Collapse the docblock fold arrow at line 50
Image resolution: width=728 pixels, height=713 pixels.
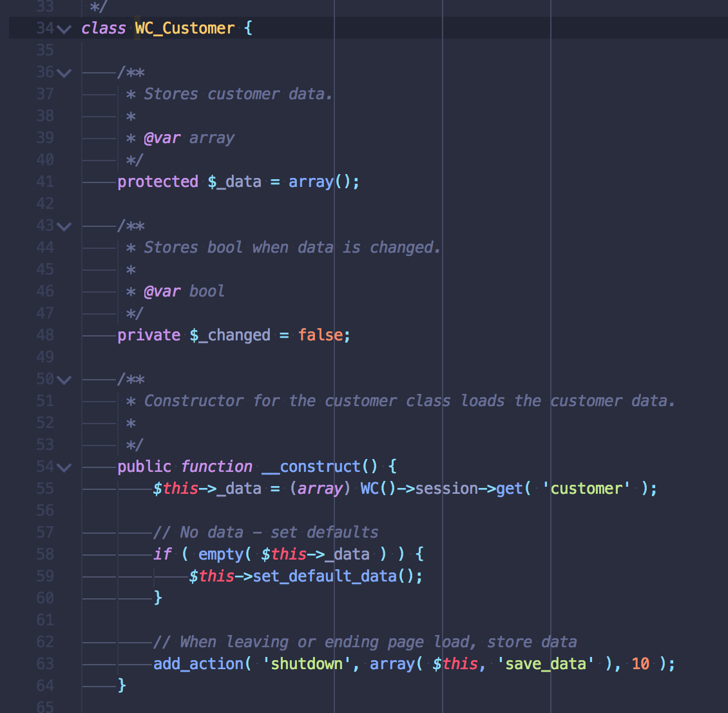tap(64, 380)
